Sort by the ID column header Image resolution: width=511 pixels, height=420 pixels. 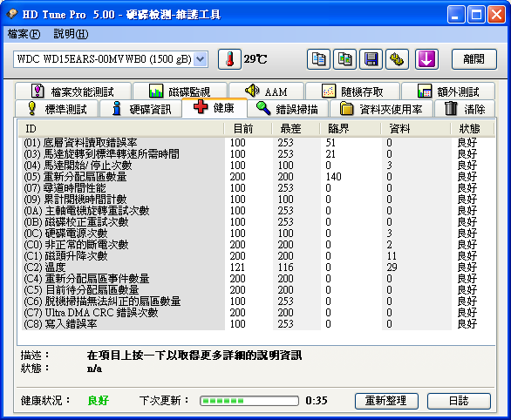(121, 129)
